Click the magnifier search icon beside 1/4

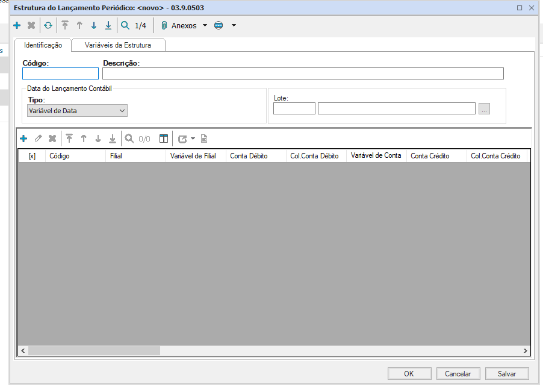125,26
